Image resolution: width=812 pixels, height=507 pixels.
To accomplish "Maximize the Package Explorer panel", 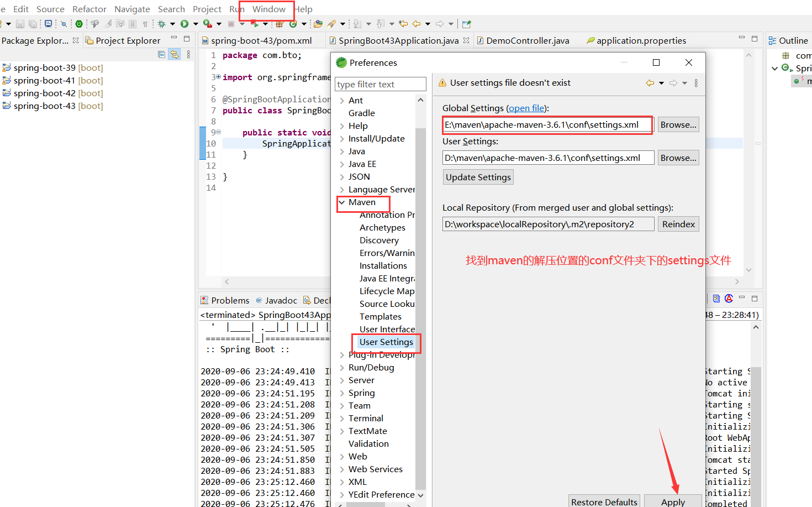I will click(187, 39).
